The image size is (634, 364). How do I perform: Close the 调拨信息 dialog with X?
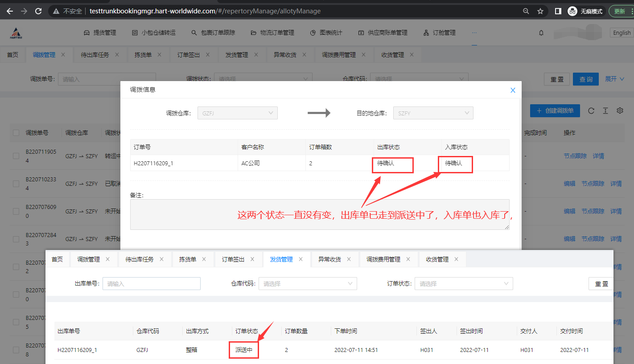click(513, 90)
